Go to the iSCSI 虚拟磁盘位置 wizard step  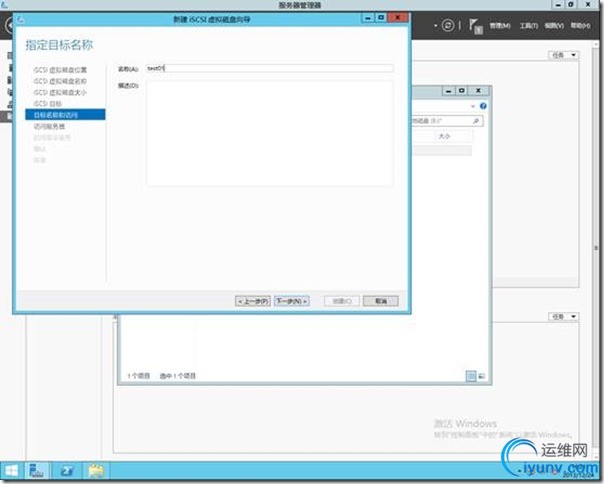[x=60, y=70]
